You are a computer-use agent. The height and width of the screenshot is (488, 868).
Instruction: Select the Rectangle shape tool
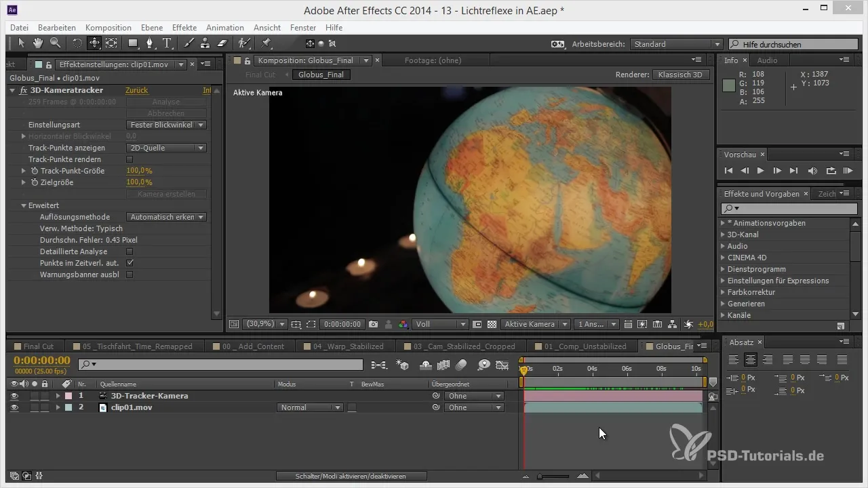(x=133, y=43)
